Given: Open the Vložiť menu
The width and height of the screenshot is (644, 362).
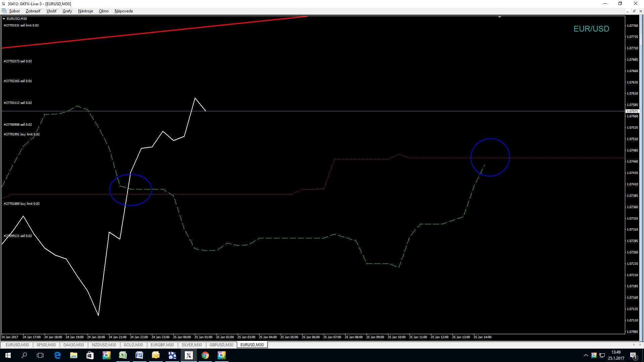Looking at the screenshot, I should click(52, 11).
